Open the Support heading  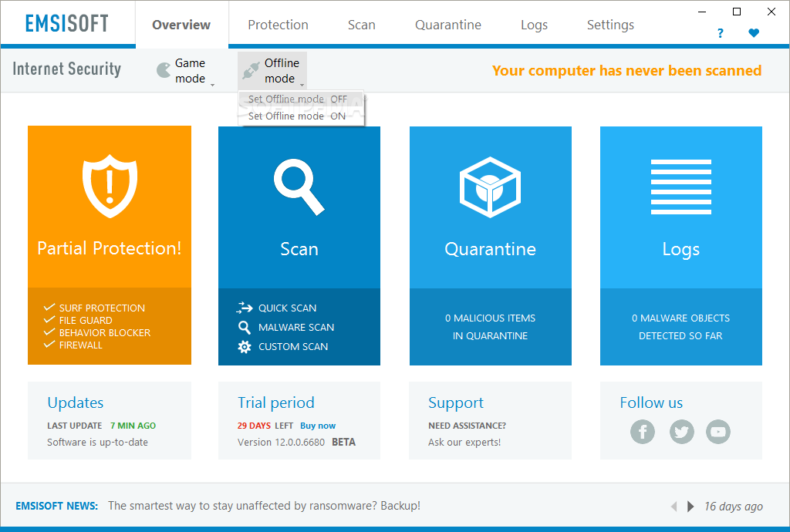click(456, 403)
